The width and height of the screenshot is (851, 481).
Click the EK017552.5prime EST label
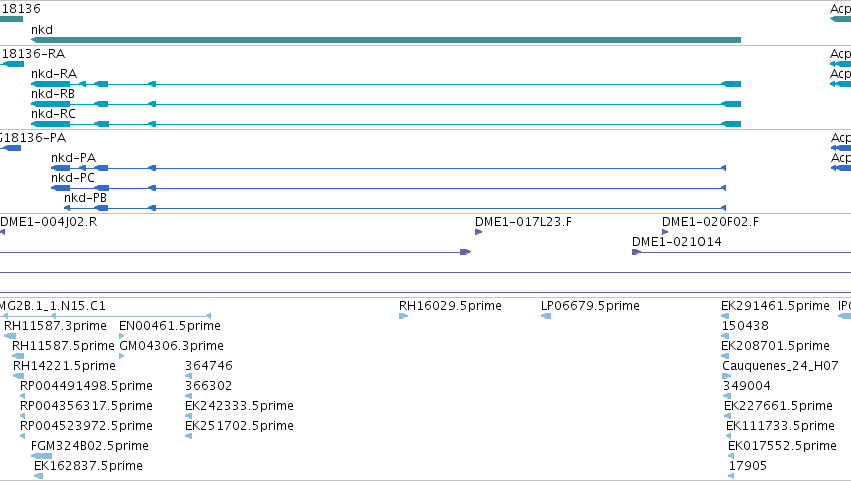point(782,446)
